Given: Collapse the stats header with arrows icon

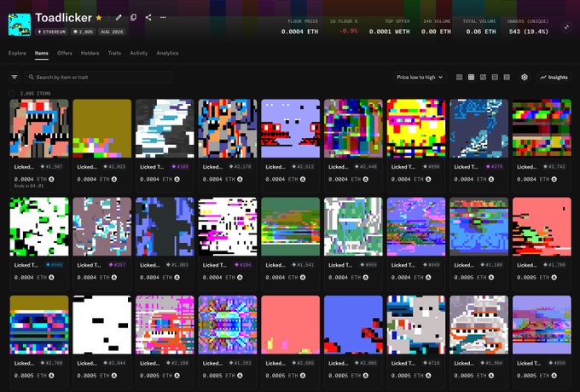Looking at the screenshot, I should coord(566,27).
